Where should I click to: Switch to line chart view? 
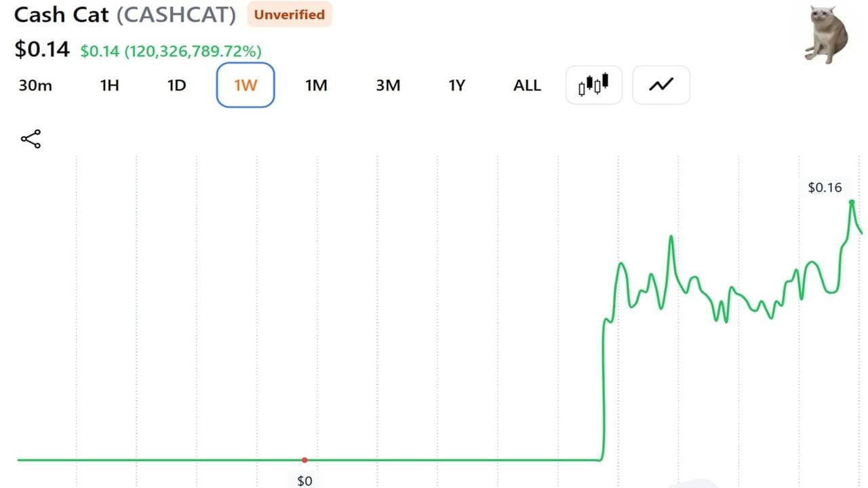[661, 85]
